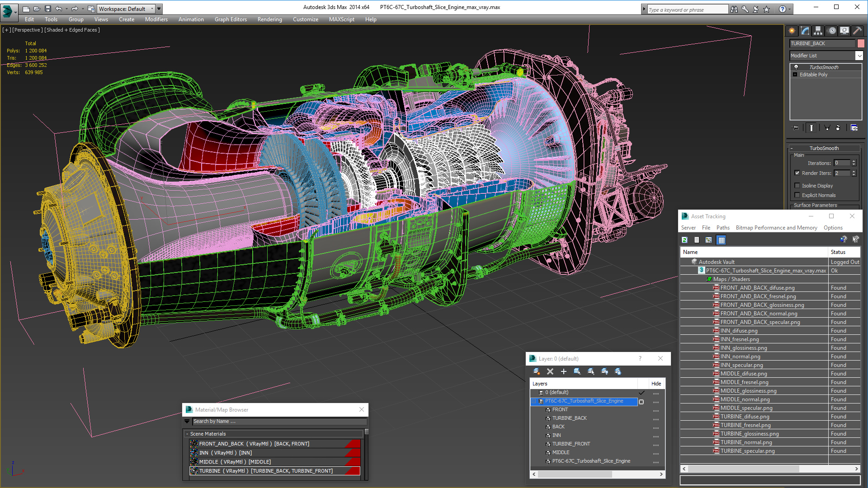Click the Pin Stack icon
This screenshot has width=868, height=488.
(x=796, y=128)
